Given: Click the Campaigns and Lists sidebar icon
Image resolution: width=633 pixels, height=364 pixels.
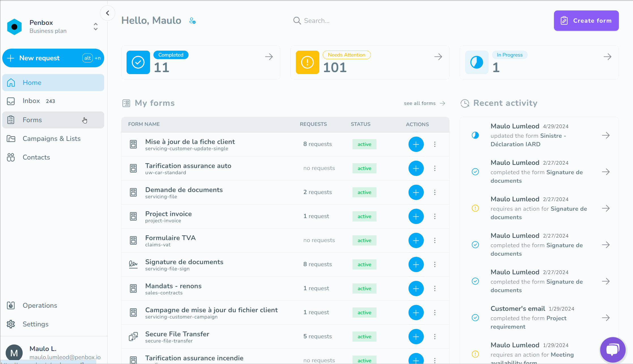Looking at the screenshot, I should click(11, 139).
